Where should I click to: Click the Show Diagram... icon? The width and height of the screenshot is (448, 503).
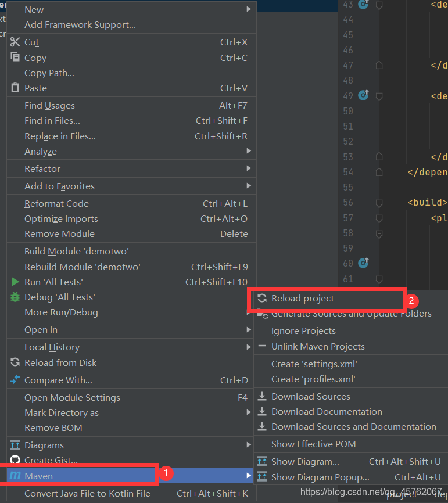262,461
